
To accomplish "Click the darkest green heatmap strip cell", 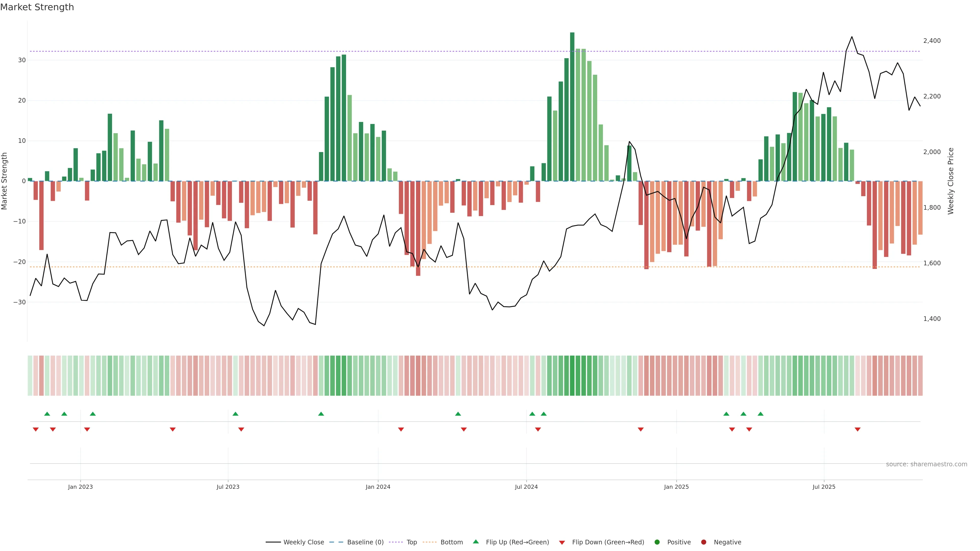I will pos(572,376).
